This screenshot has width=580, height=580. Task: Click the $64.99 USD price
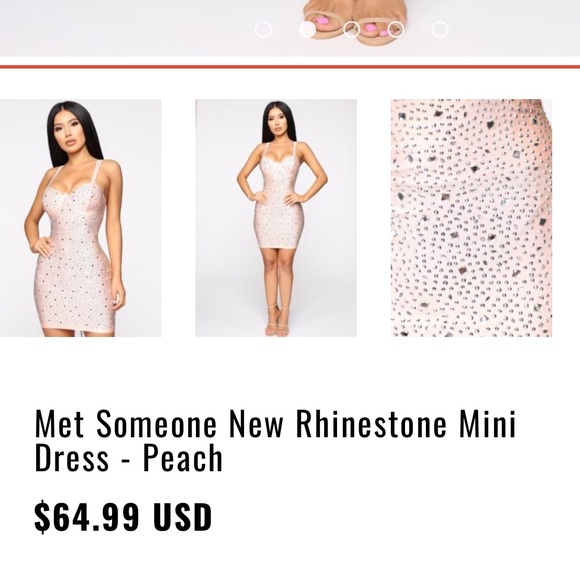[x=123, y=517]
